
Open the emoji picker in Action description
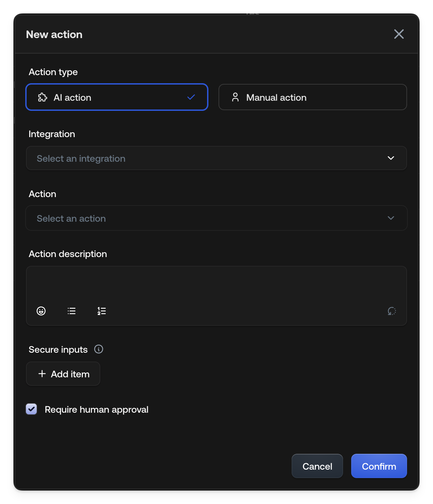point(41,311)
